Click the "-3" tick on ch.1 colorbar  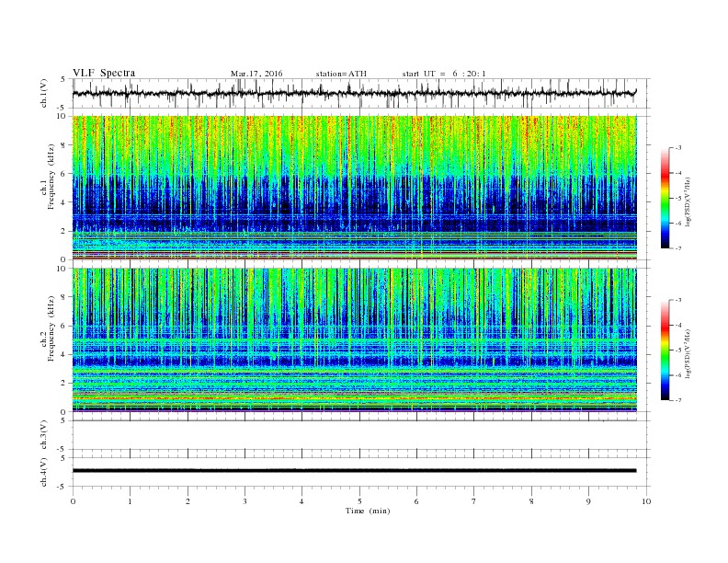[x=677, y=148]
